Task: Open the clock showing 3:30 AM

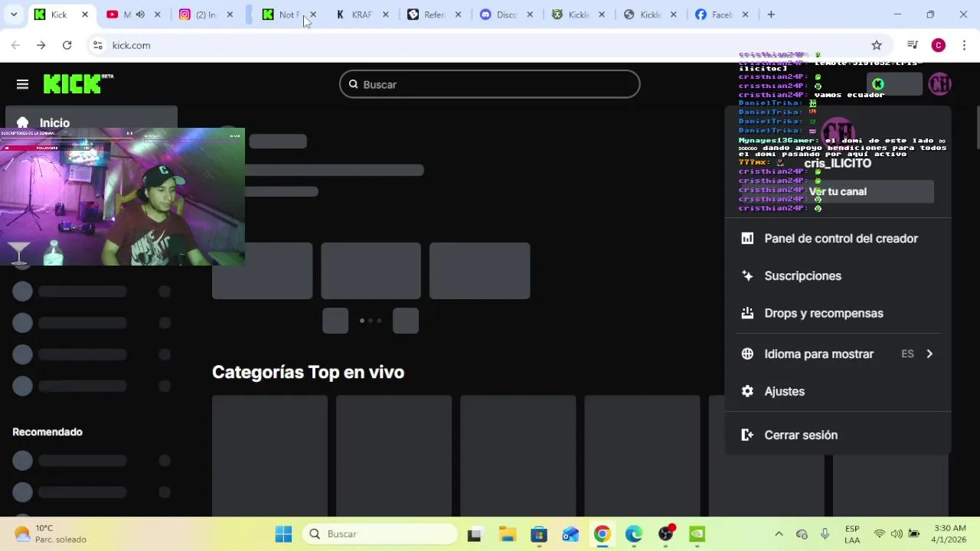Action: [x=950, y=534]
